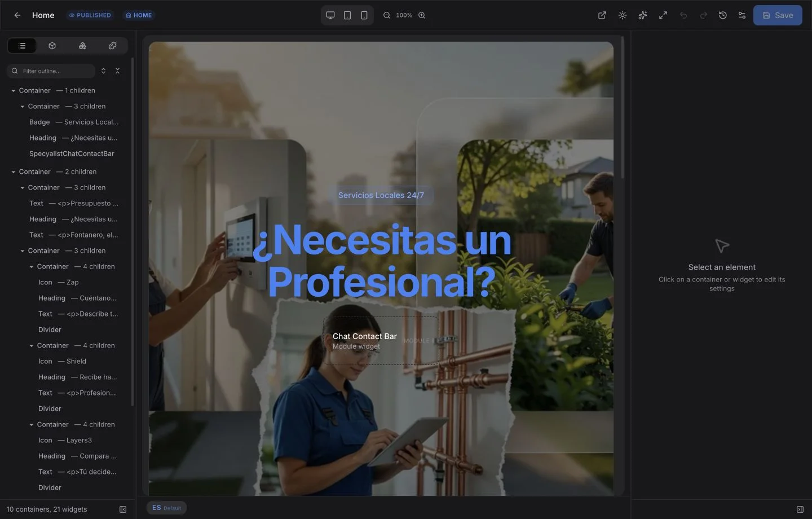Open the version history
The width and height of the screenshot is (812, 519).
pos(723,15)
